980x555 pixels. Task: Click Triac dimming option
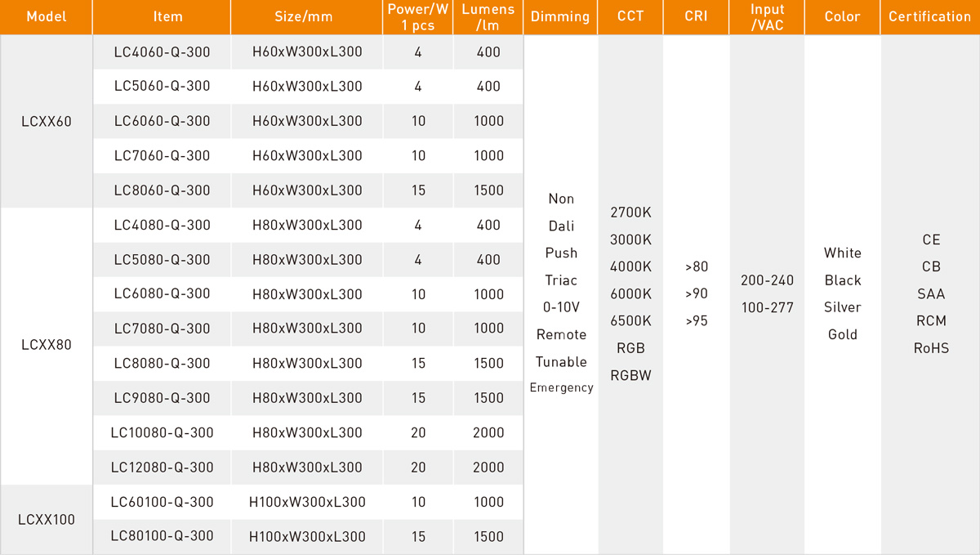(x=561, y=280)
